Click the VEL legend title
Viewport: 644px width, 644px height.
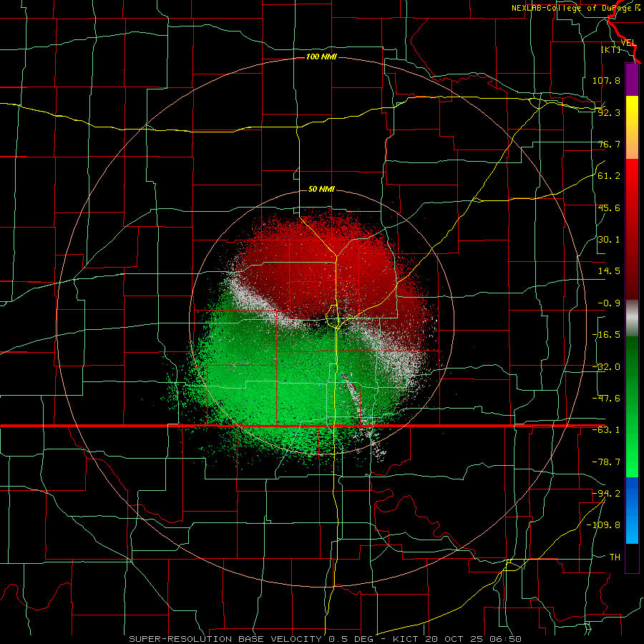628,43
